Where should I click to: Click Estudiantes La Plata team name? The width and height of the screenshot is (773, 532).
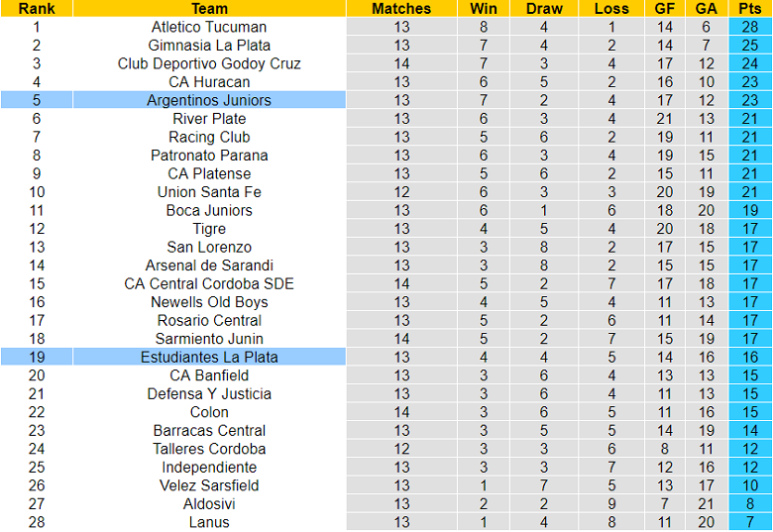coord(209,357)
